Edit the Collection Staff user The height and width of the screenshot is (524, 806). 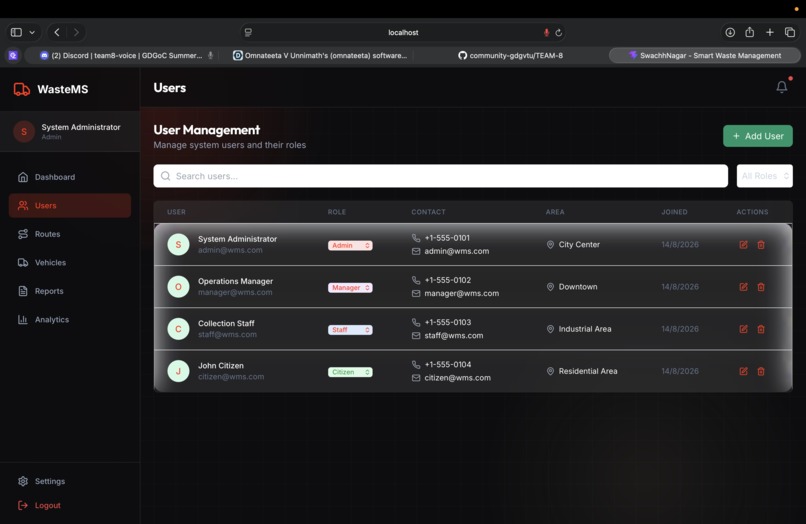coord(743,329)
